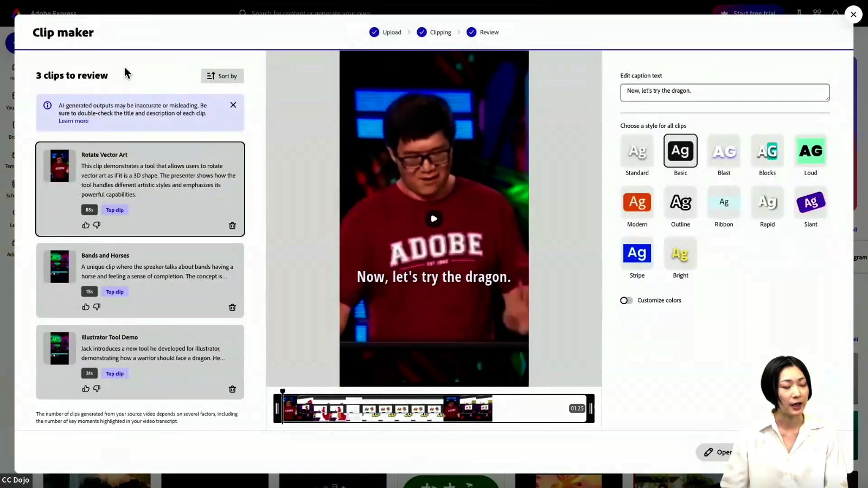Click the info icon in the AI notice
Screen dimensions: 868x488
coord(48,105)
